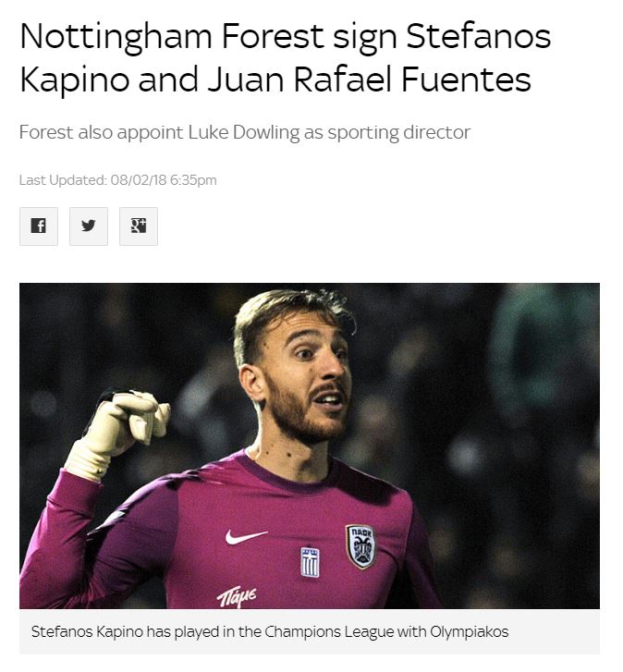This screenshot has height=672, width=623.
Task: Click the 6:35pm time text
Action: click(193, 180)
